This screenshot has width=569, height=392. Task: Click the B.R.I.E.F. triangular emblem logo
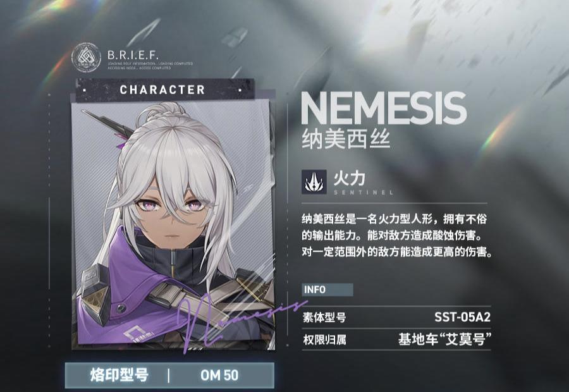[x=86, y=58]
